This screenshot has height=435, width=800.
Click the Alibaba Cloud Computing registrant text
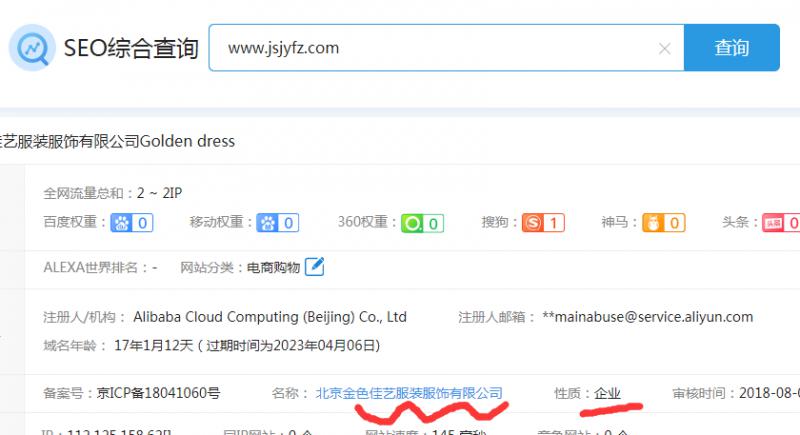pos(270,317)
